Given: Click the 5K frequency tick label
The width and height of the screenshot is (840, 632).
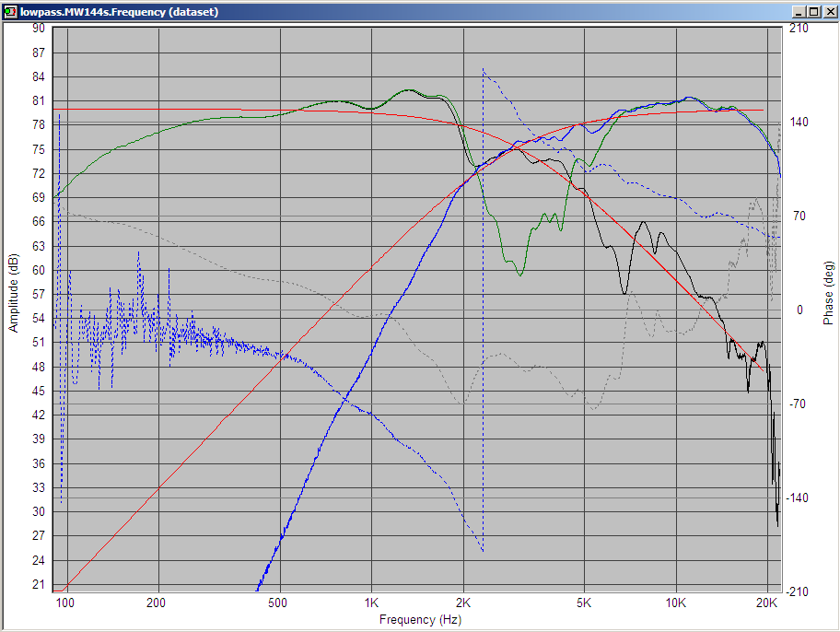Looking at the screenshot, I should [x=584, y=603].
